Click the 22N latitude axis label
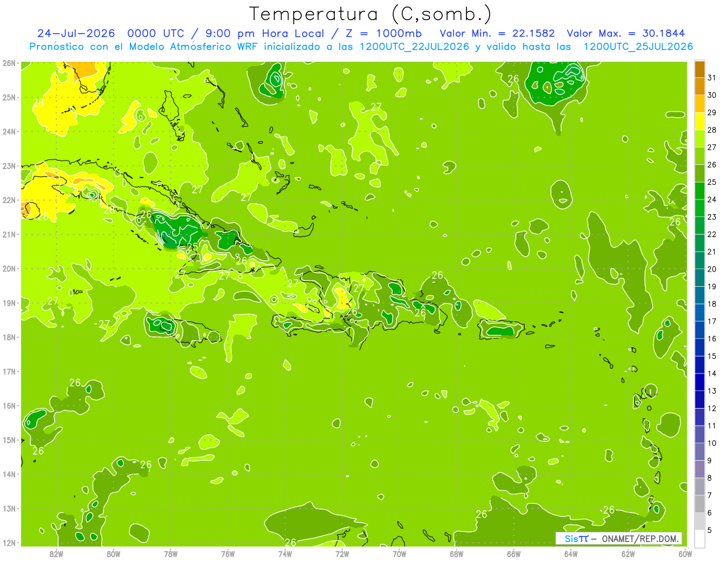This screenshot has height=562, width=728. pyautogui.click(x=8, y=200)
